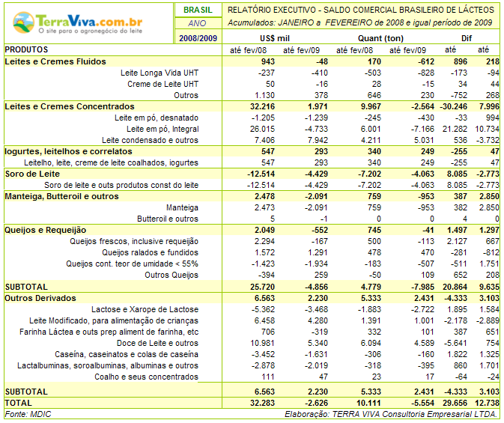Viewport: 504px width, 423px height.
Task: Click the Leites e Cremes Fluidos row label
Action: click(55, 61)
